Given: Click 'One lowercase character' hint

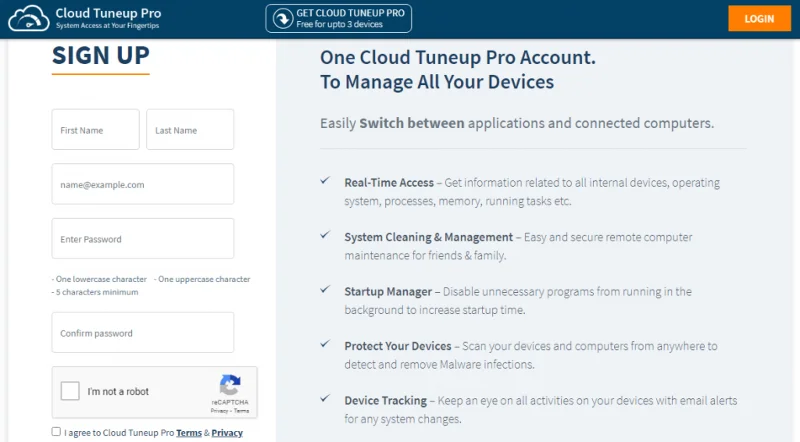Looking at the screenshot, I should coord(99,279).
